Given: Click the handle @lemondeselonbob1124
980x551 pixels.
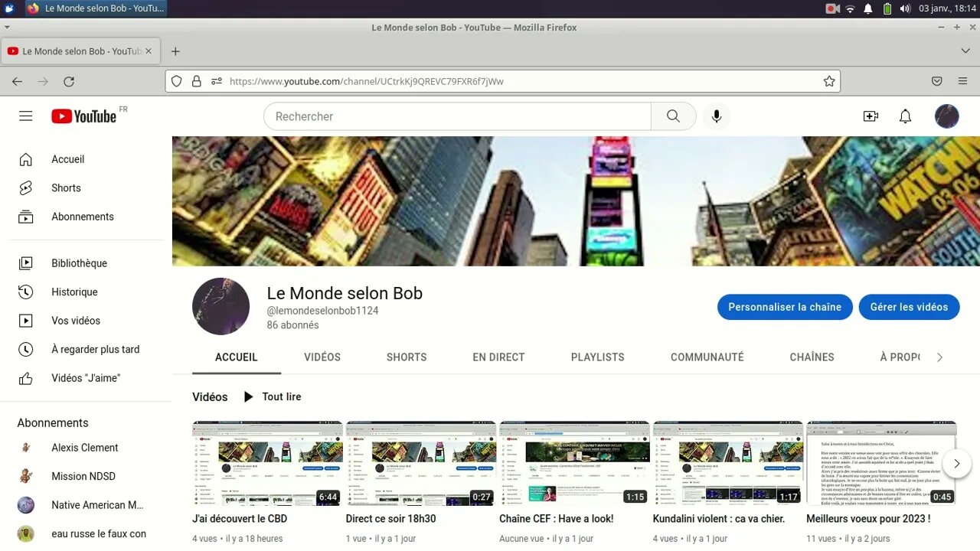Looking at the screenshot, I should (x=322, y=311).
